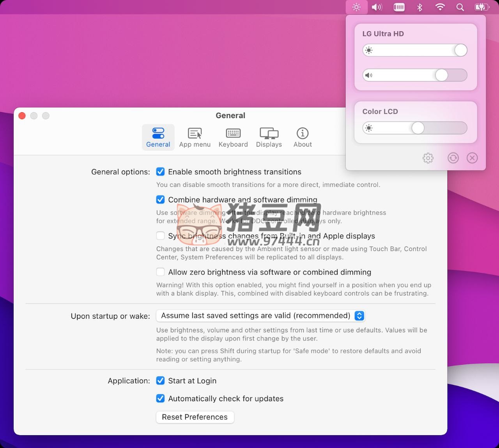Viewport: 499px width, 448px height.
Task: Switch to the General tab
Action: pos(158,137)
